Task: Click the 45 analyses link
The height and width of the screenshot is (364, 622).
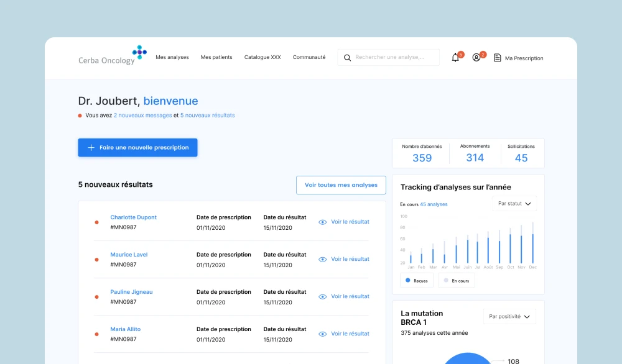Action: (434, 204)
